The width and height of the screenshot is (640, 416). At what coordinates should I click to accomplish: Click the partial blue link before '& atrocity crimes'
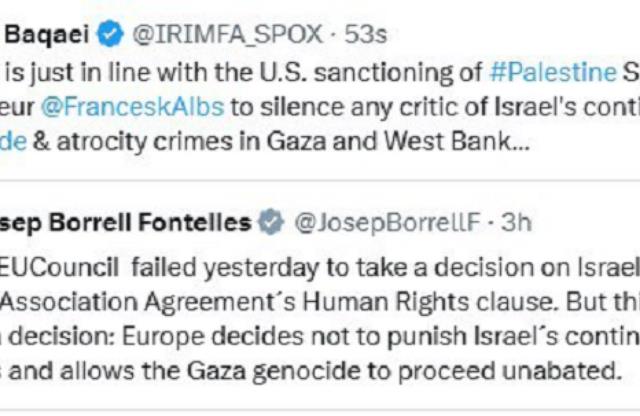(x=13, y=142)
